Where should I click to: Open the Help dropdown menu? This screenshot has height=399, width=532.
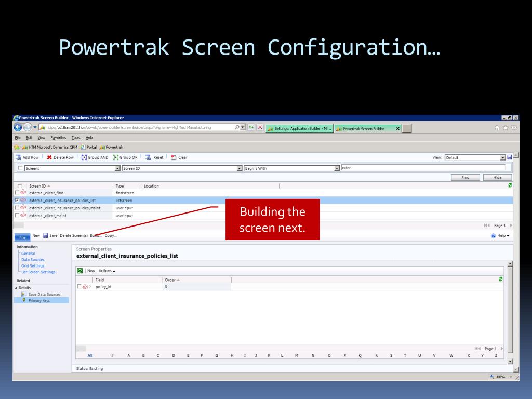tap(503, 236)
